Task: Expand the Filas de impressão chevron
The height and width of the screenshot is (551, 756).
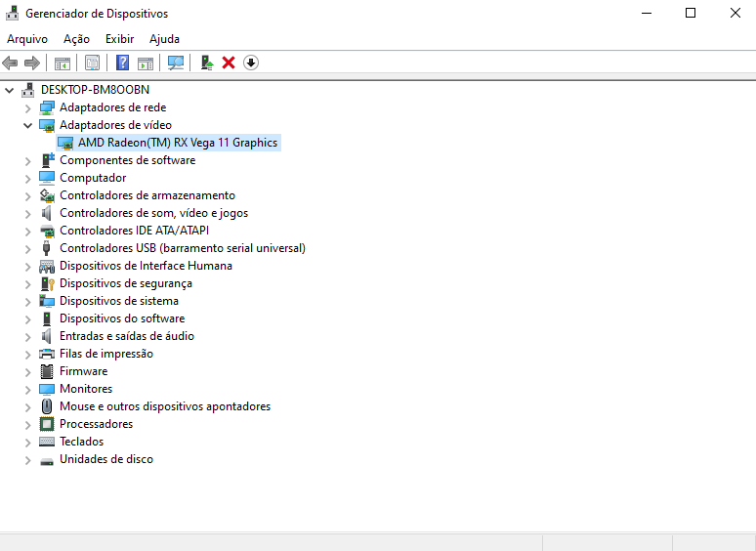Action: [x=28, y=355]
